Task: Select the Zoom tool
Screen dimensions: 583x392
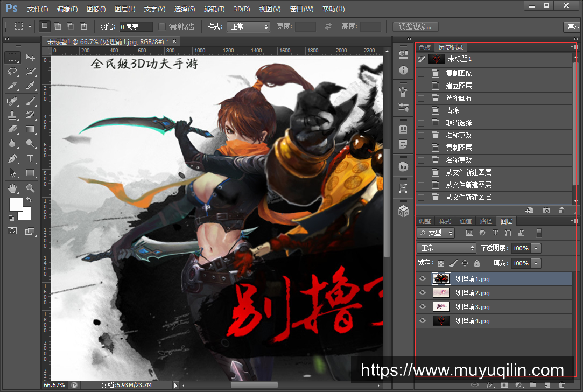Action: [31, 188]
